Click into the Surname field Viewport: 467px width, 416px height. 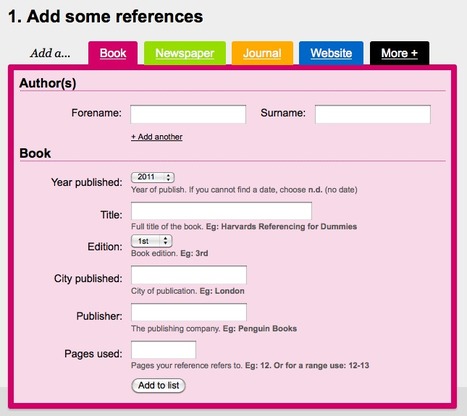373,114
